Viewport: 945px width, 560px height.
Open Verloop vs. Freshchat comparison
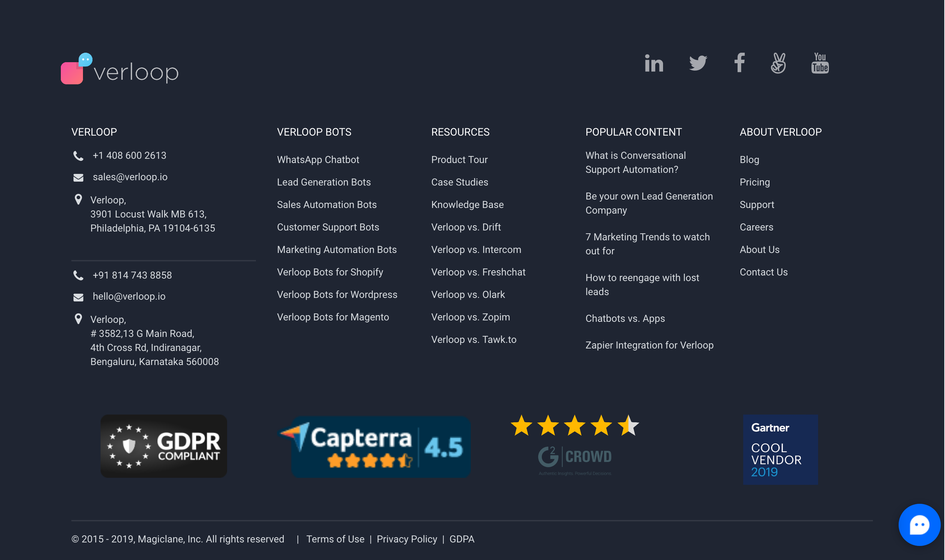[478, 272]
